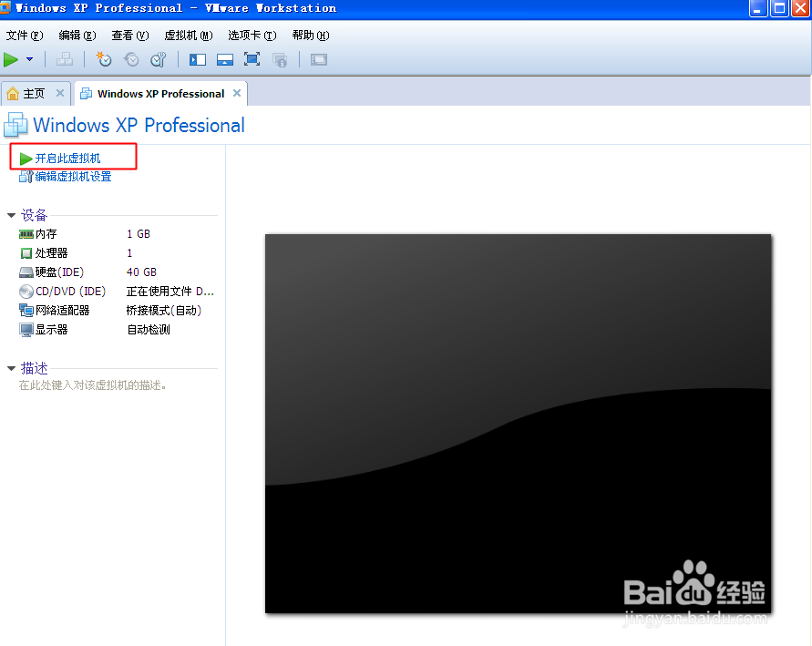Close the VMware Workstation window
Image resolution: width=812 pixels, height=646 pixels.
tap(800, 8)
